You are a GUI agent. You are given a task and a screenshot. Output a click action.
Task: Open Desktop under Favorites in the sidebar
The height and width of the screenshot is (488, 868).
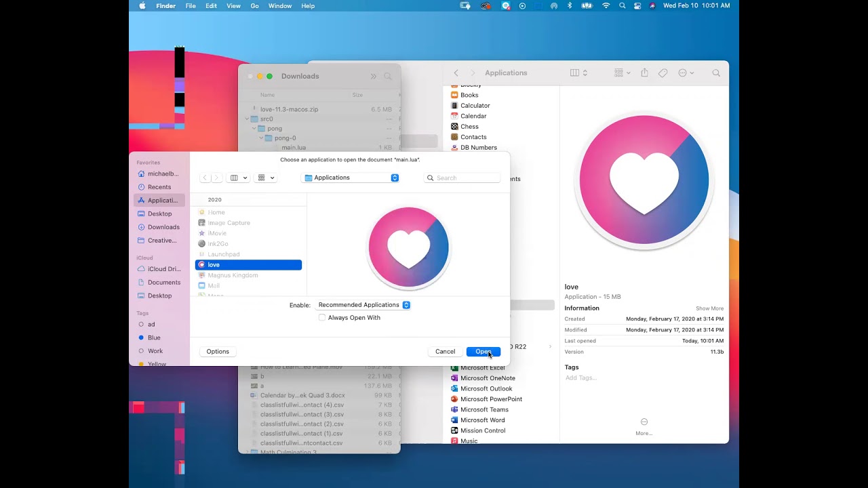click(159, 213)
